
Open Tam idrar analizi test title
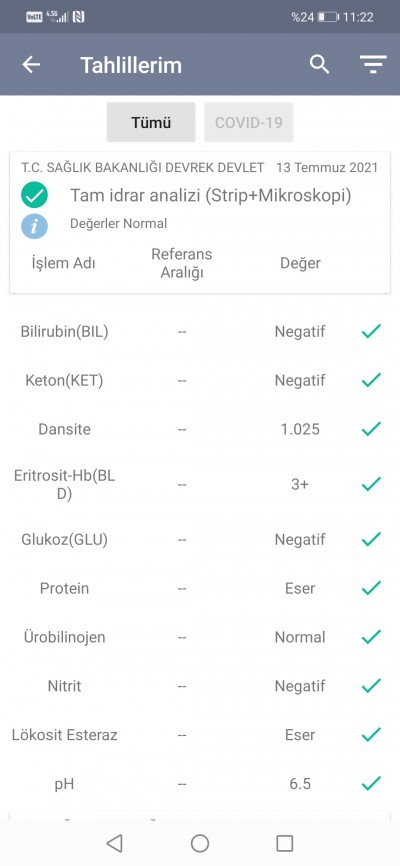tap(210, 196)
